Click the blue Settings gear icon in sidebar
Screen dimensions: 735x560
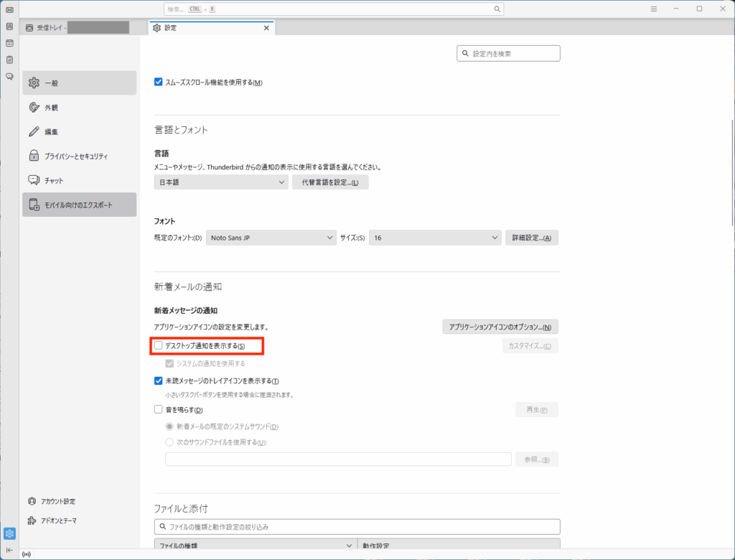[x=9, y=533]
